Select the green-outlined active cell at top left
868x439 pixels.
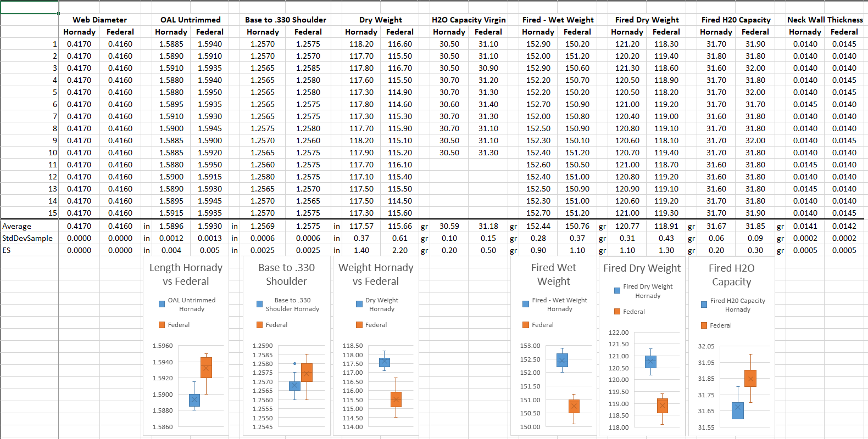tap(30, 7)
